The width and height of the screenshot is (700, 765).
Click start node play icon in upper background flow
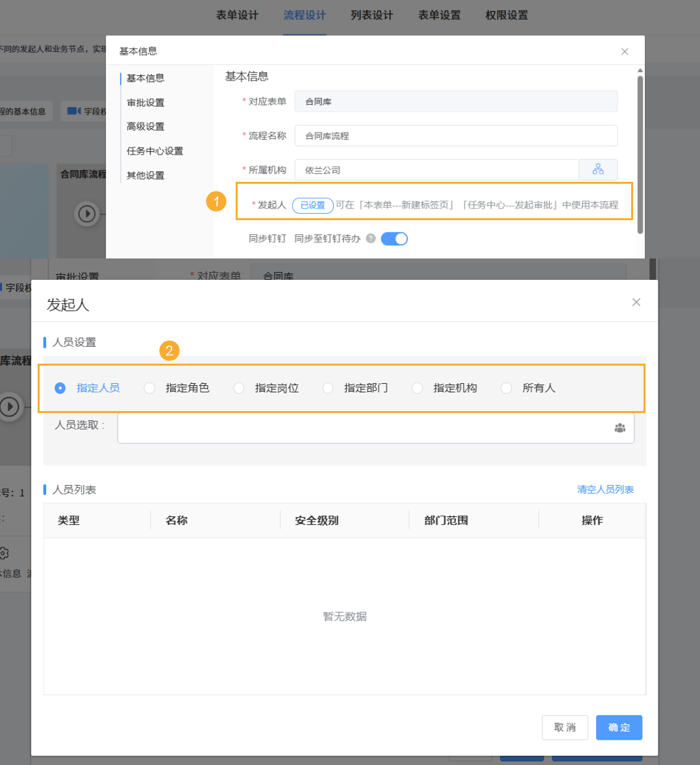point(87,214)
